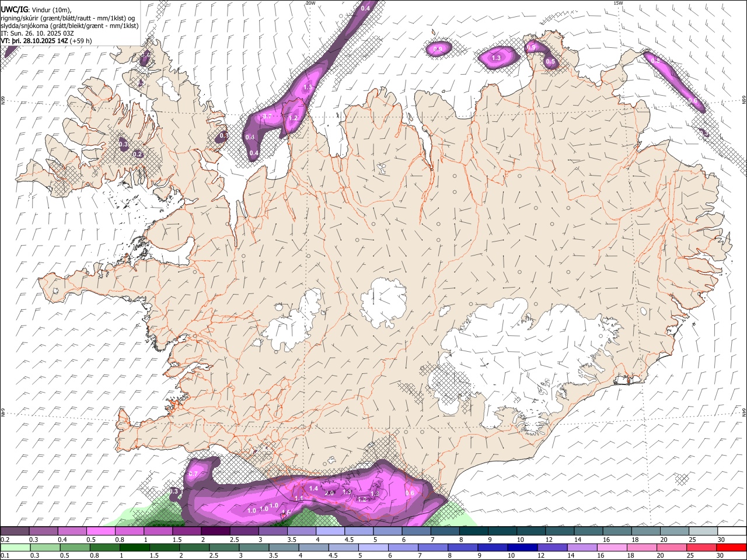Select lower-row swatch starting at 3
Image resolution: width=747 pixels, height=560 pixels.
(x=254, y=547)
